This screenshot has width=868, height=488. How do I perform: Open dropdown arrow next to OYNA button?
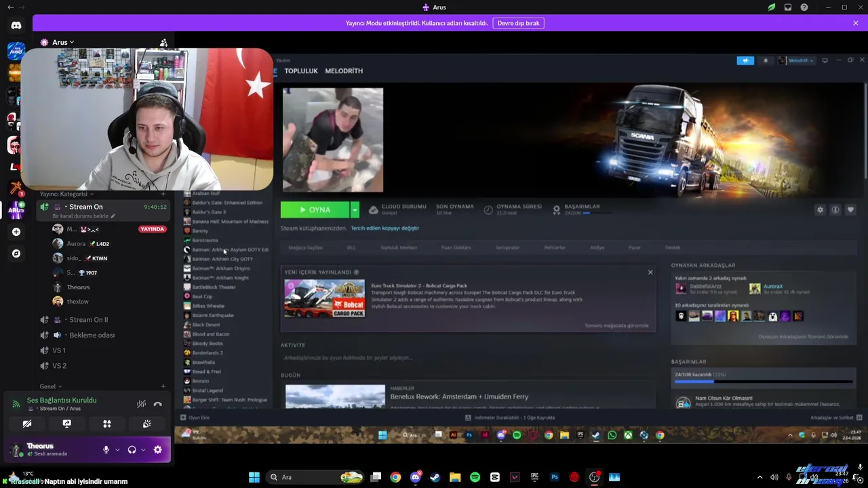coord(355,210)
